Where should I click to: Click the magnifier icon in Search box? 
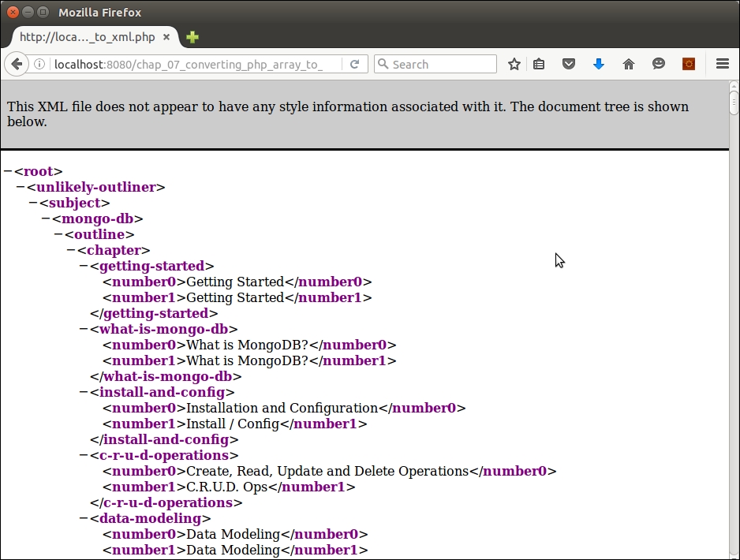click(x=383, y=64)
